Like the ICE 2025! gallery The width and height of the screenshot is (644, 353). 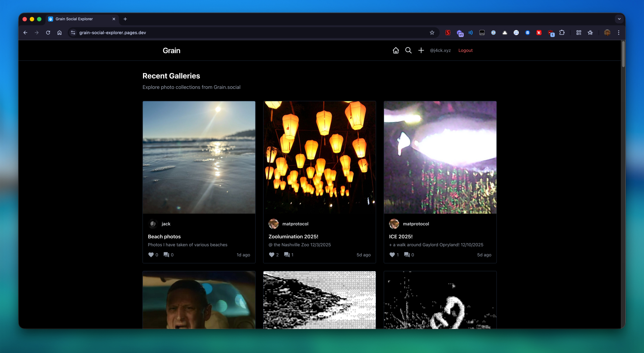click(x=392, y=255)
